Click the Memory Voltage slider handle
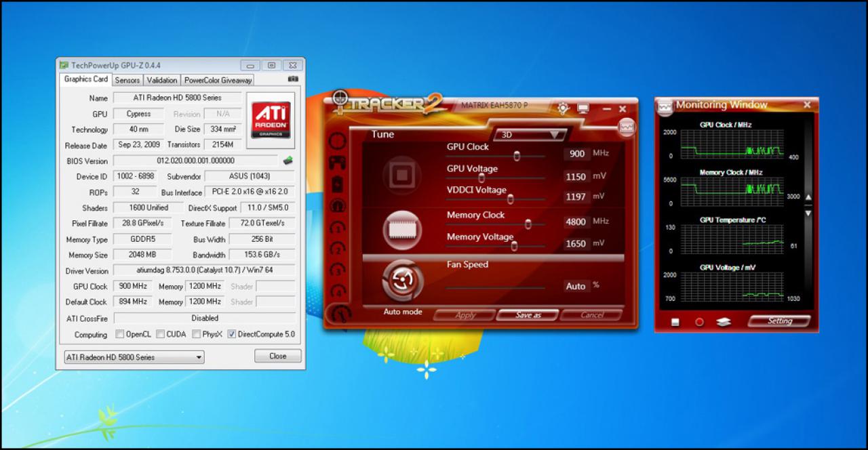The width and height of the screenshot is (868, 450). tap(514, 246)
